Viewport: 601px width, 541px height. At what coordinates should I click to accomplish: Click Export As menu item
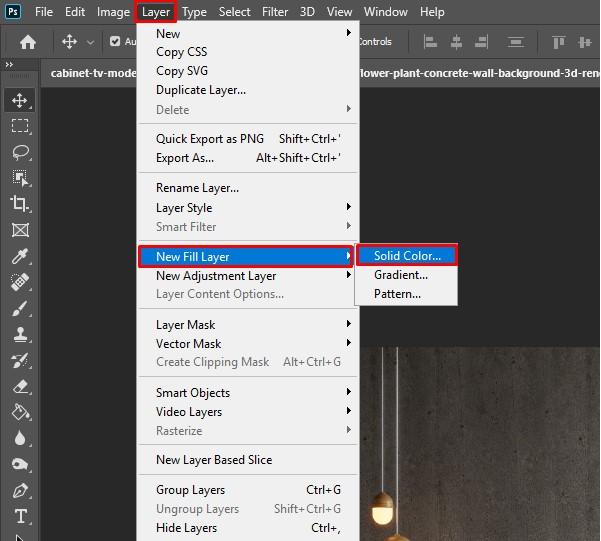[248, 158]
